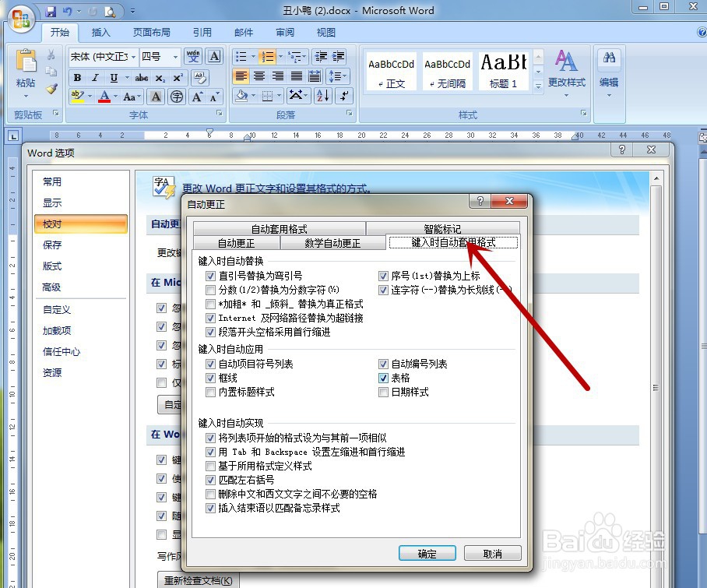Open the Phonetic Guide (拼音指南) icon

click(x=192, y=57)
